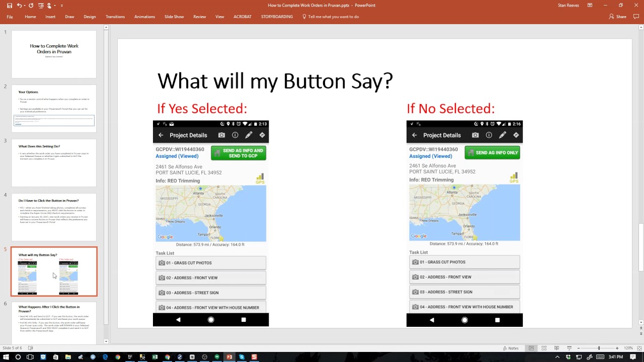This screenshot has height=362, width=644.
Task: Open the ACROBAT ribbon tab
Action: [x=243, y=17]
